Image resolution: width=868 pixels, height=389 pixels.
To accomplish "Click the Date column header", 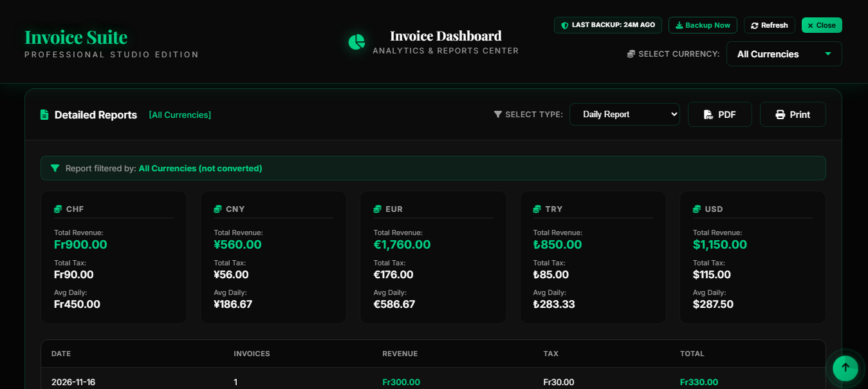I will coord(61,354).
